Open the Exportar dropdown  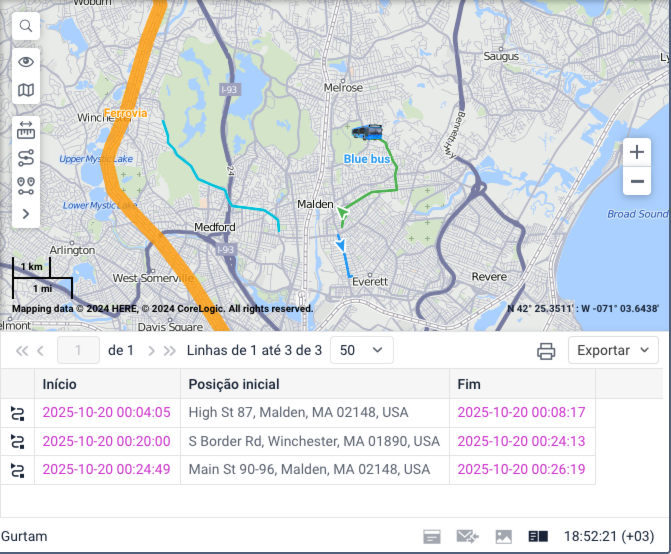click(x=613, y=350)
